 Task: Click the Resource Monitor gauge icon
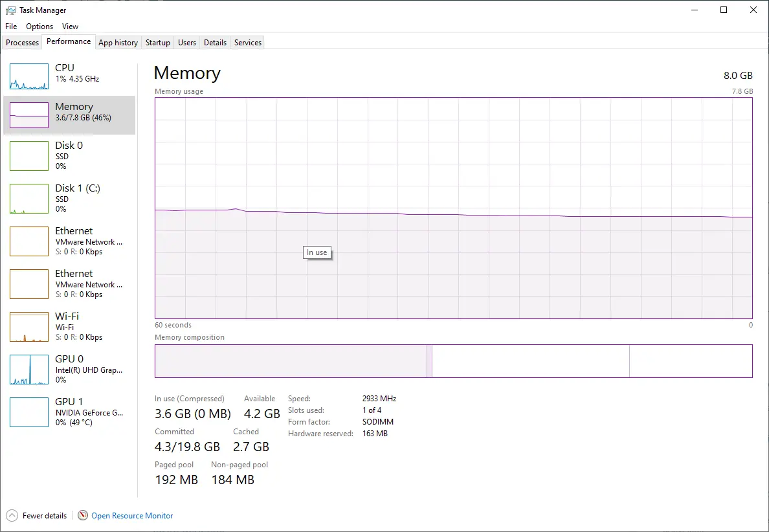[x=83, y=515]
